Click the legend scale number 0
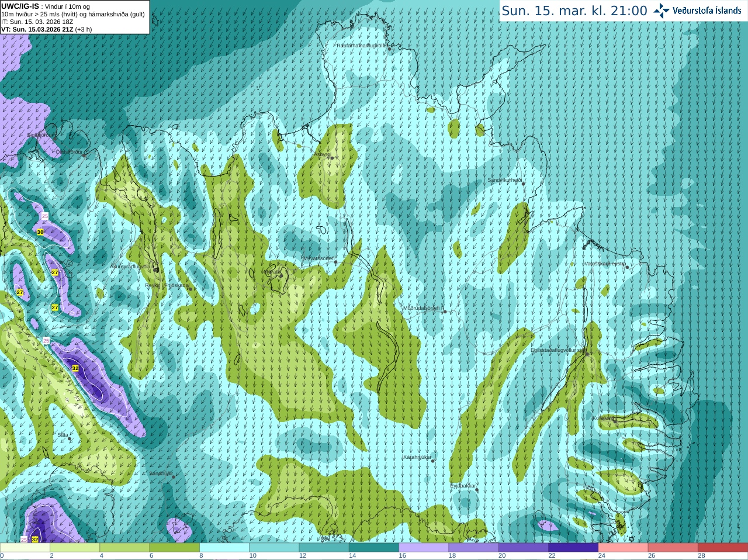Image resolution: width=748 pixels, height=560 pixels. click(x=2, y=556)
